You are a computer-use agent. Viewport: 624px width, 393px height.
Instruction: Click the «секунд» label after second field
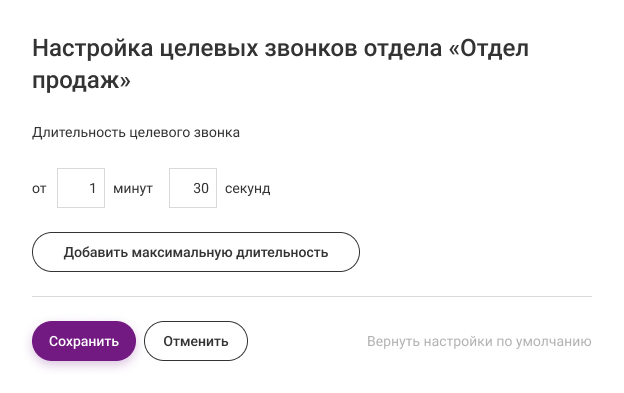click(x=248, y=189)
